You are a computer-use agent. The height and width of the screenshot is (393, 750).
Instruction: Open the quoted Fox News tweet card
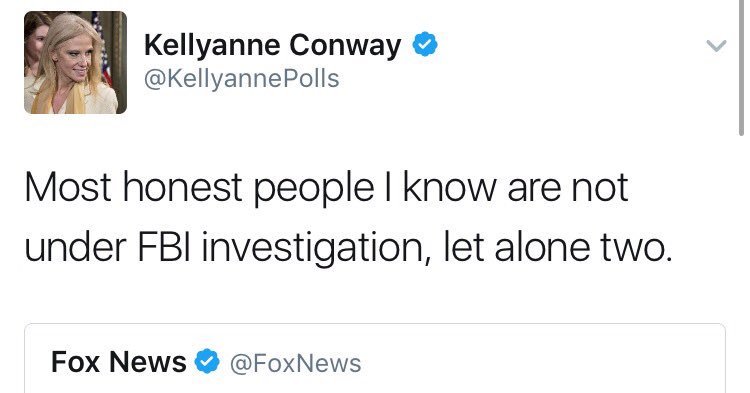(x=375, y=359)
